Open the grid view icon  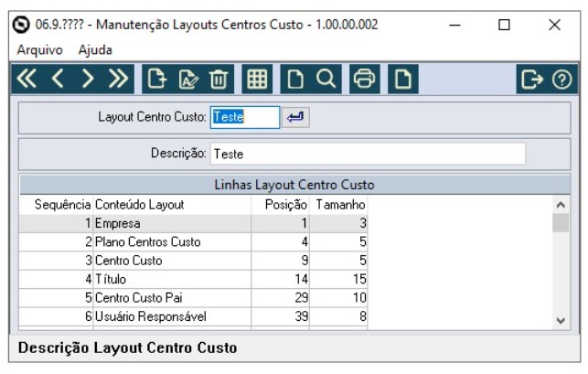click(257, 79)
